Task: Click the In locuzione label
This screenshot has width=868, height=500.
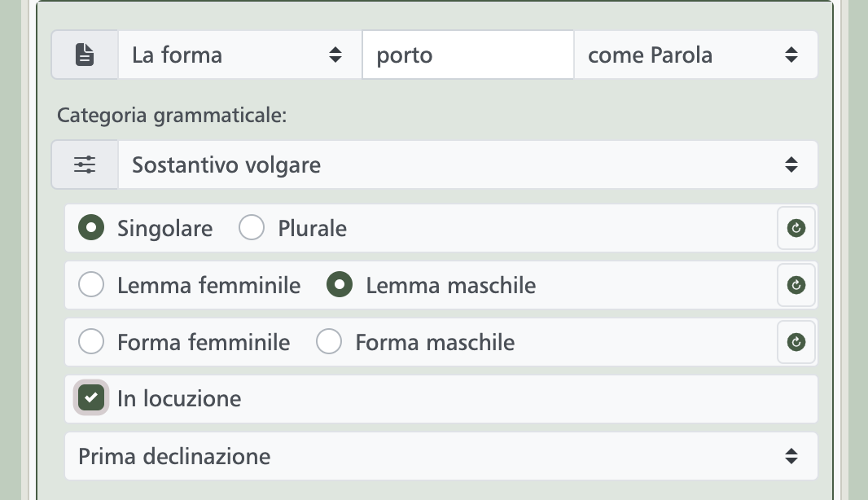Action: [179, 399]
